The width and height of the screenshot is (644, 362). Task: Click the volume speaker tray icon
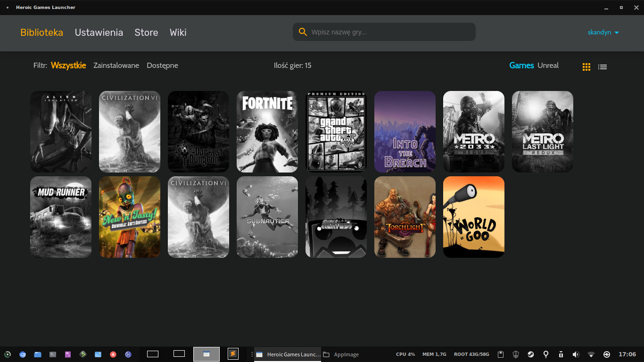[x=576, y=354]
